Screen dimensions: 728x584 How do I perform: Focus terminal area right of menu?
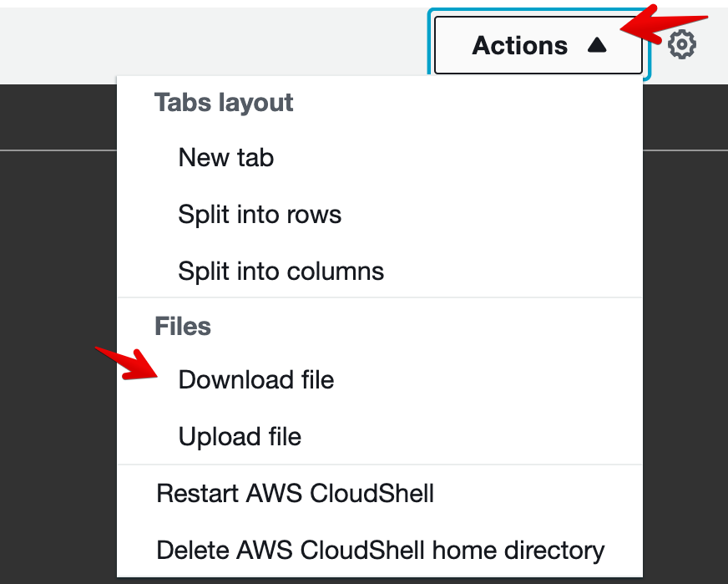pos(685,334)
